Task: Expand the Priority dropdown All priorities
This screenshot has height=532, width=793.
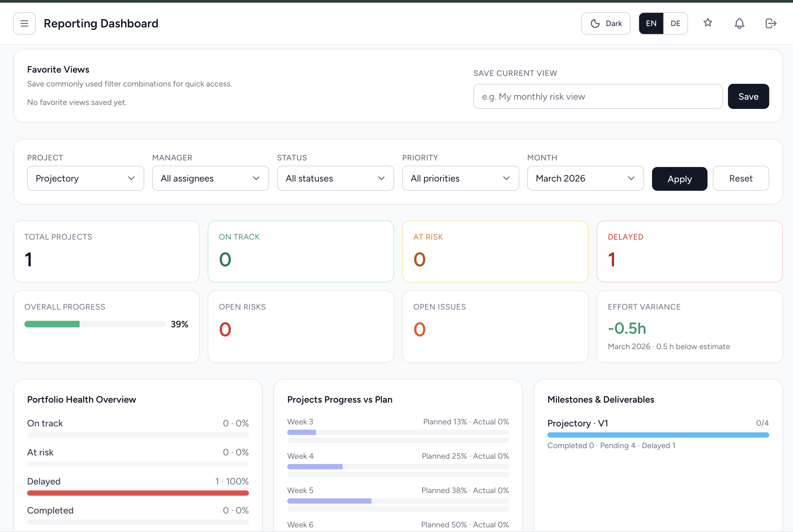Action: 461,178
